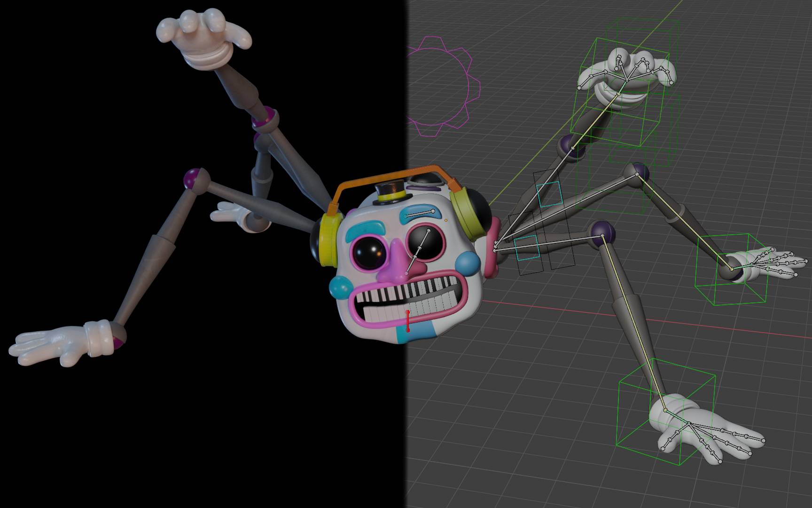The width and height of the screenshot is (812, 508).
Task: Select the green cube control at the middle-right hand
Action: point(732,269)
